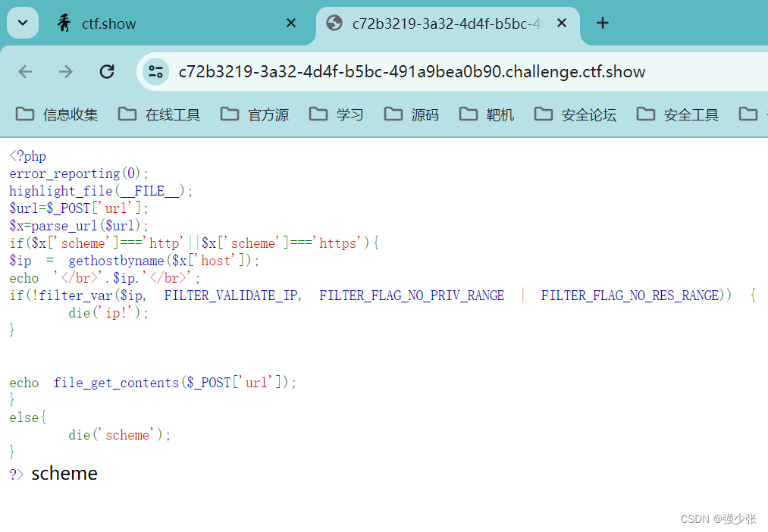768x532 pixels.
Task: Open the 源码 bookmark folder
Action: (412, 114)
